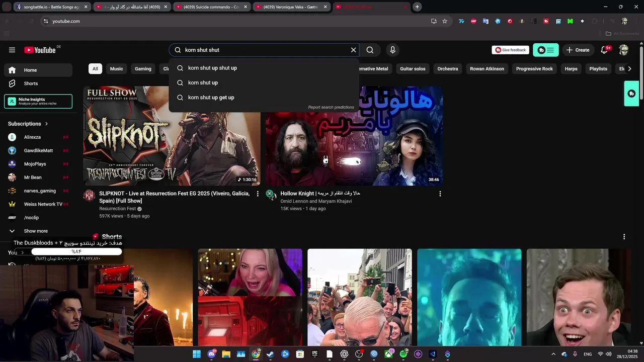Select the All filter chip
The height and width of the screenshot is (362, 644).
click(95, 69)
